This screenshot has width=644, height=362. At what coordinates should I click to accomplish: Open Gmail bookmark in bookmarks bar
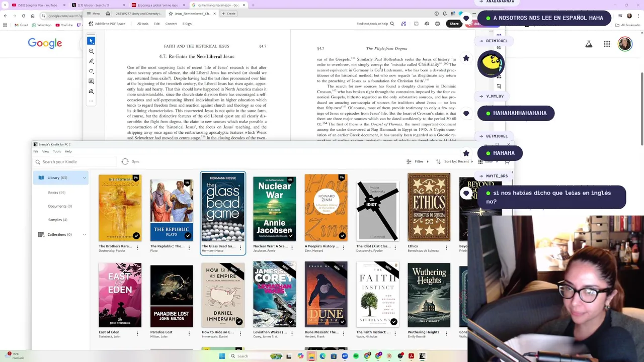click(x=21, y=25)
